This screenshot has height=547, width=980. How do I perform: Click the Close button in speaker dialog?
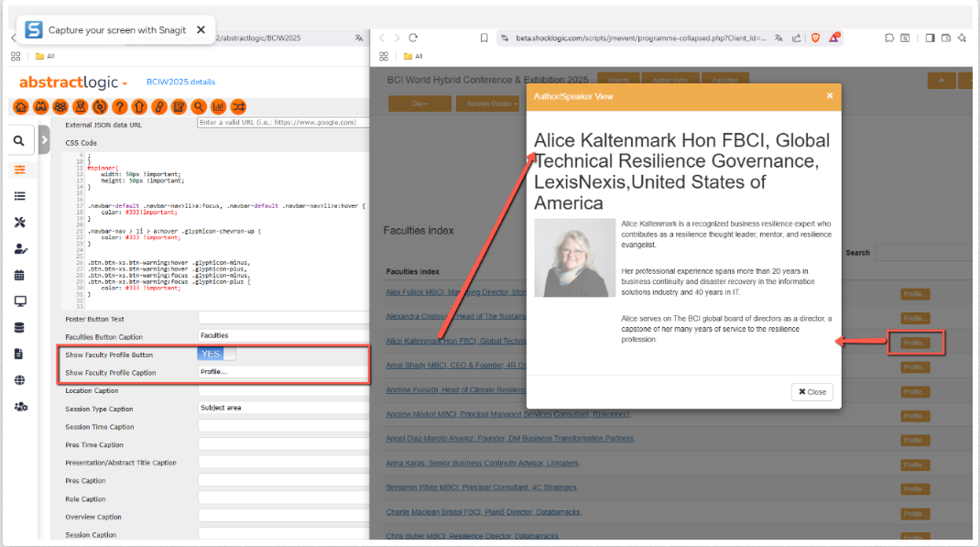pyautogui.click(x=811, y=392)
